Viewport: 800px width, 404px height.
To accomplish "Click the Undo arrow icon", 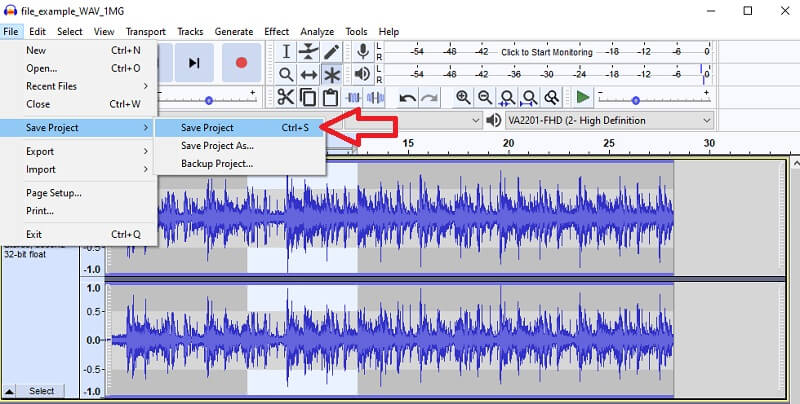I will (x=408, y=97).
